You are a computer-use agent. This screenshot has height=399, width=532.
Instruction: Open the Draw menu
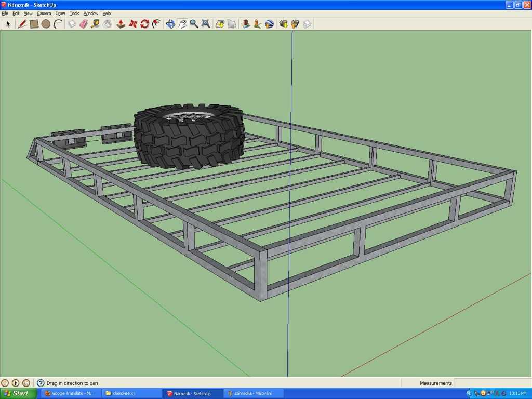pyautogui.click(x=60, y=14)
